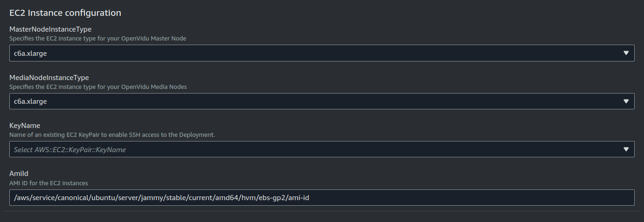Click the OpenVidu Media Nodes description text
644x222 pixels.
(98, 87)
